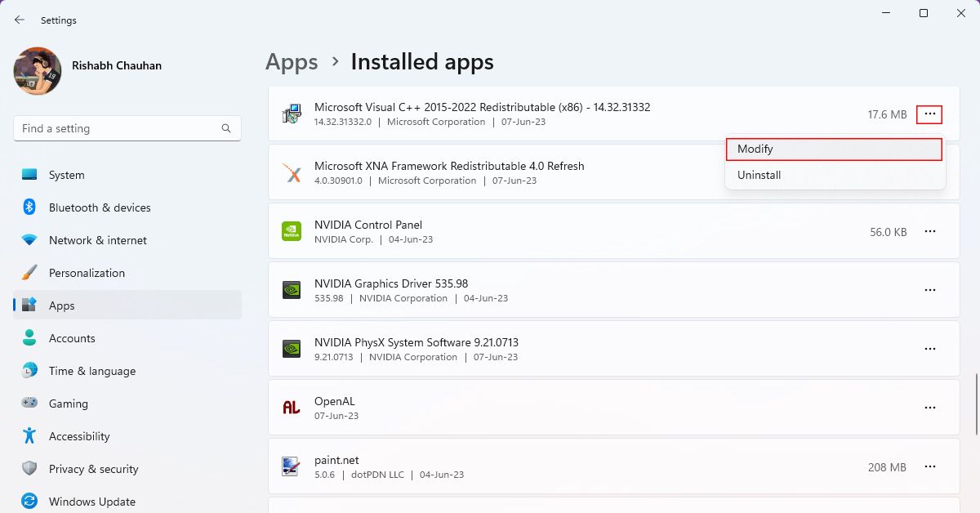
Task: Choose Uninstall from the context menu
Action: 834,175
